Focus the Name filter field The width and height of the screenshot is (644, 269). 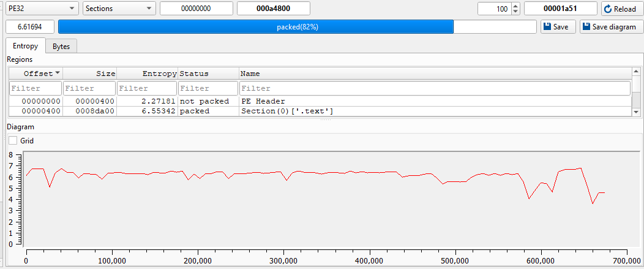pos(435,88)
